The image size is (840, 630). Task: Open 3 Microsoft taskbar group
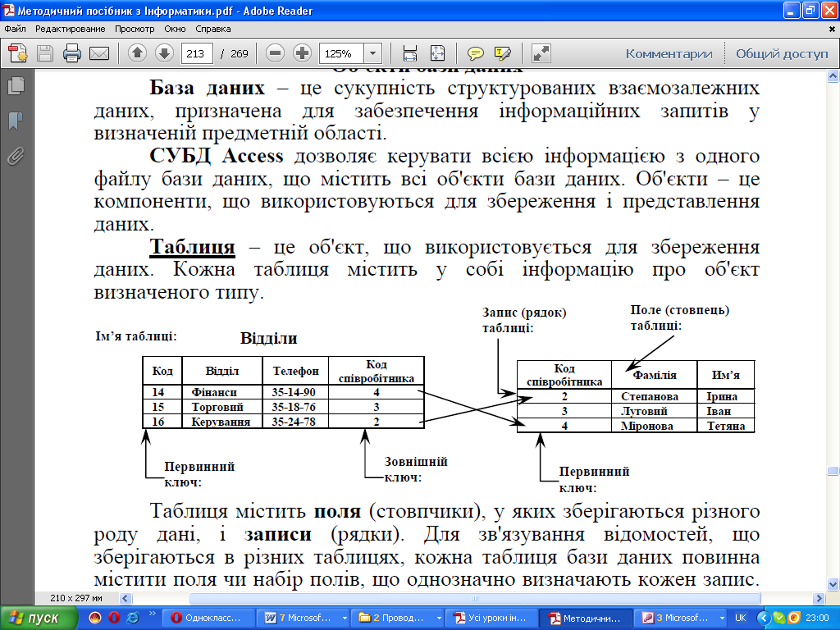679,618
